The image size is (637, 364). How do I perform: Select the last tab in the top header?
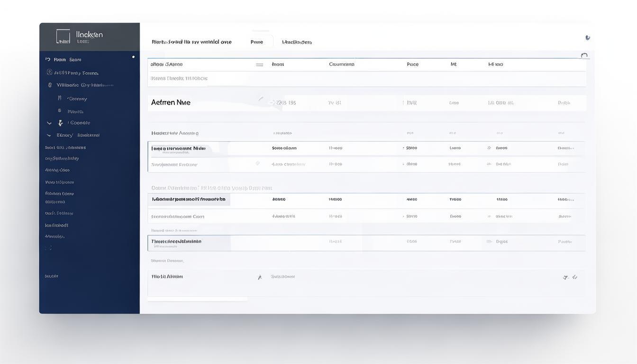point(297,42)
